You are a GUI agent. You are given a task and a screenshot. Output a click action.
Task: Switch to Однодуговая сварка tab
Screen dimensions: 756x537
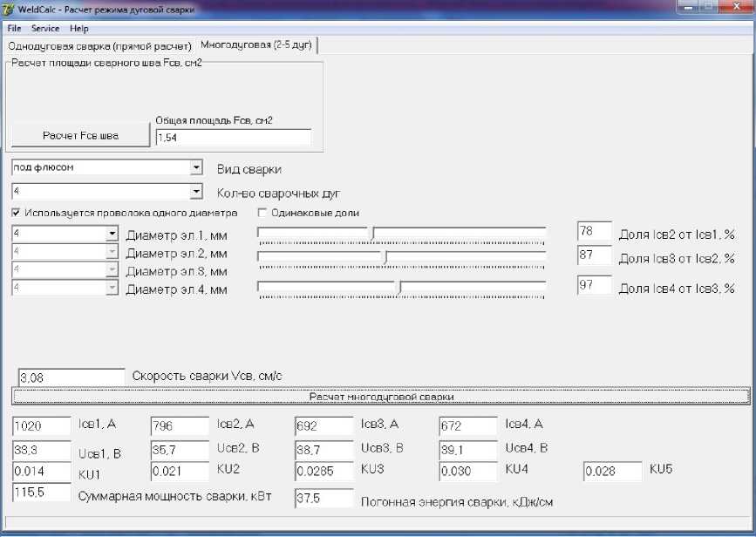(99, 45)
